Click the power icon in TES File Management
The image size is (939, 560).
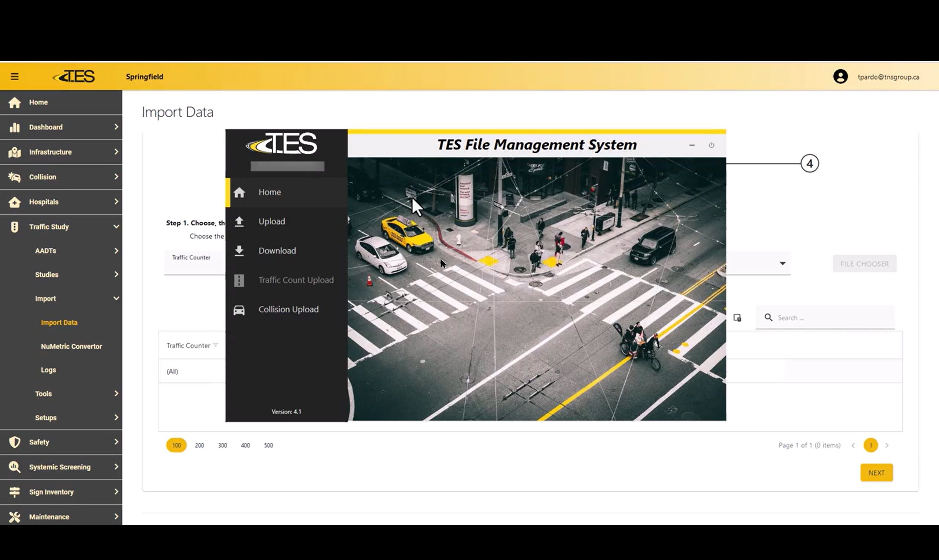[x=711, y=145]
